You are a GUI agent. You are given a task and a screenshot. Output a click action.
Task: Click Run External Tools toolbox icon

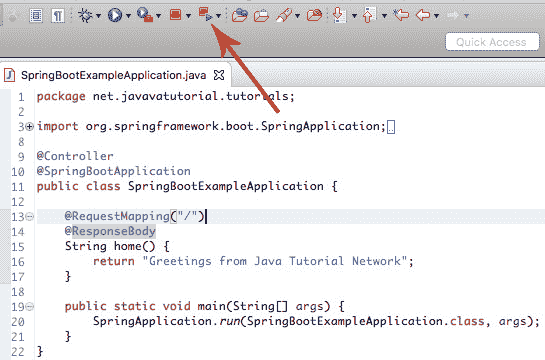145,15
